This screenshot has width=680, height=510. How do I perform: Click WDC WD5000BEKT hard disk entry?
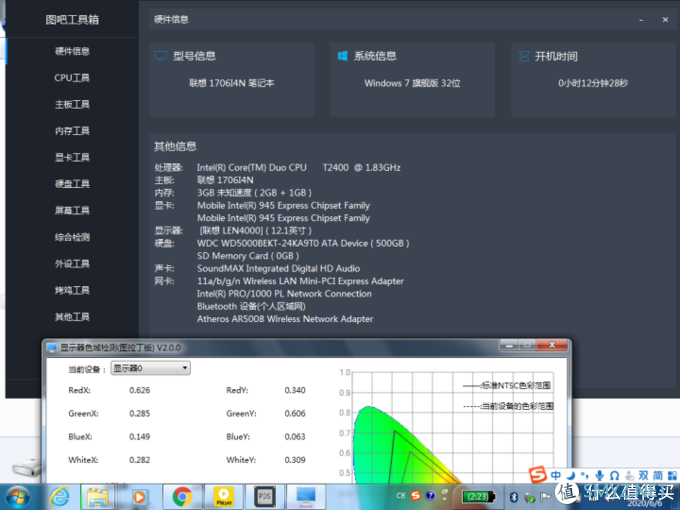[303, 243]
